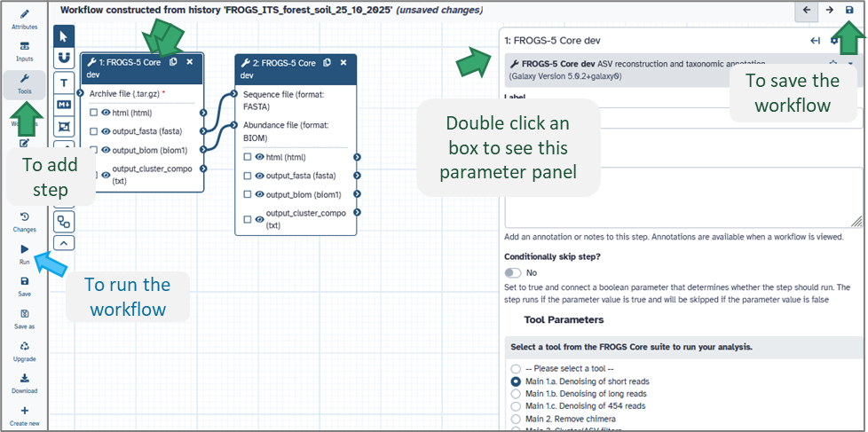
Task: Collapse the step parameter side panel
Action: (815, 40)
